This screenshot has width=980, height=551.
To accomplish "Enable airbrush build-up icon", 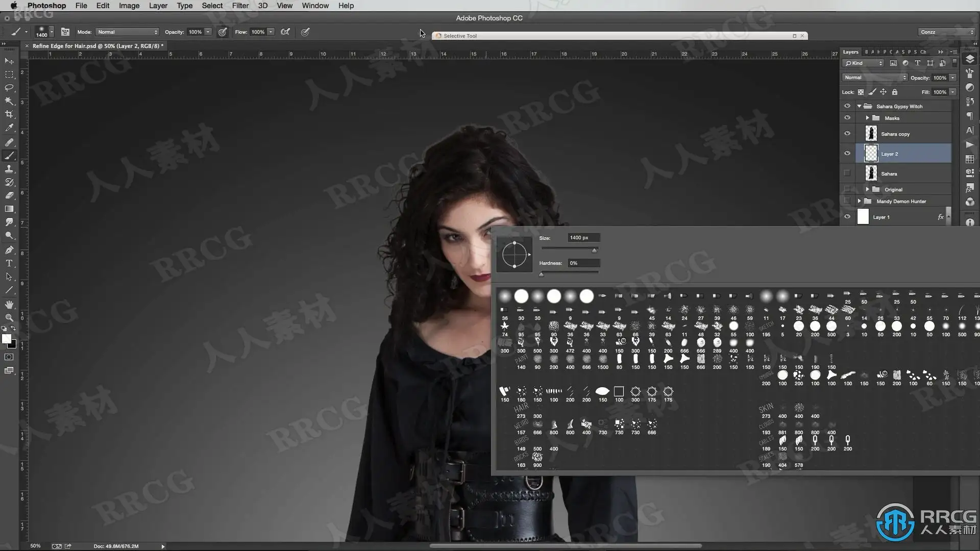I will click(285, 32).
